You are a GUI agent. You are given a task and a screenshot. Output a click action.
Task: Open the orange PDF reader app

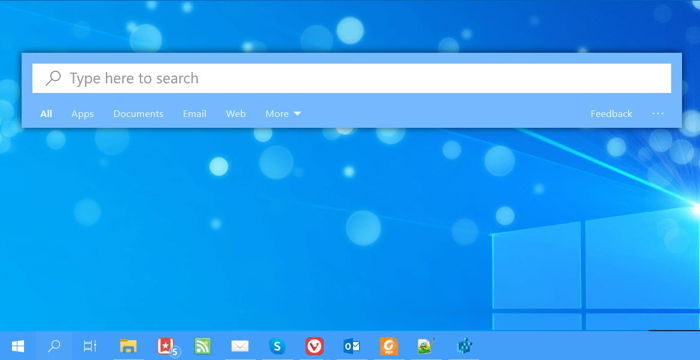pyautogui.click(x=388, y=346)
